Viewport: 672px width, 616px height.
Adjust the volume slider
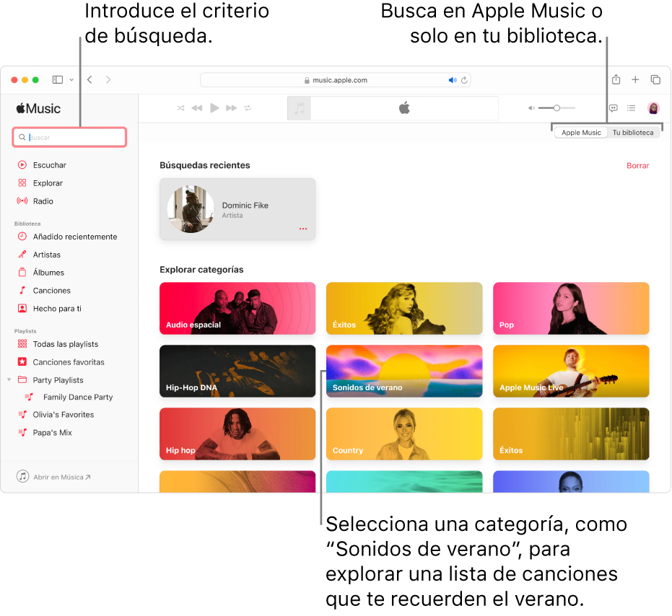point(557,107)
